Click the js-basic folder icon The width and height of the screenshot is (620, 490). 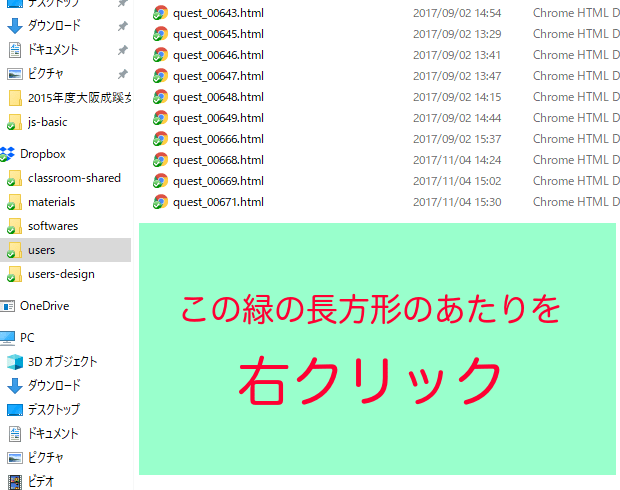[15, 122]
